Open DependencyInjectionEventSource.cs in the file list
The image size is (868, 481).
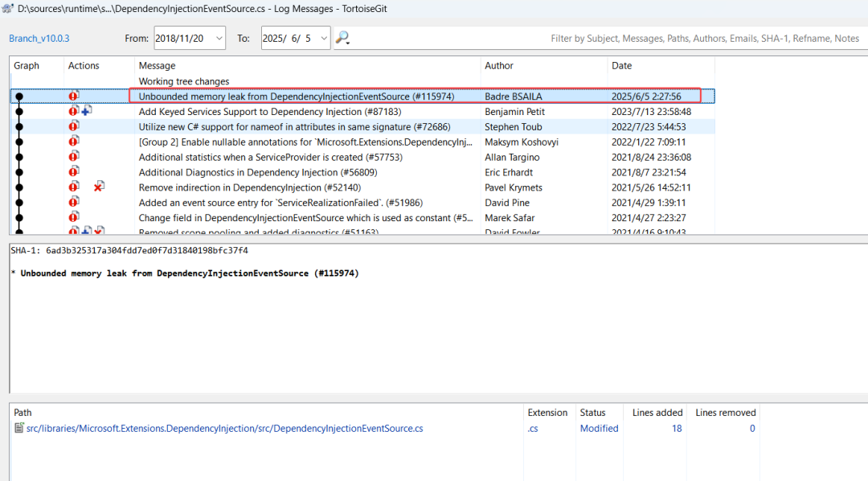[x=224, y=429]
